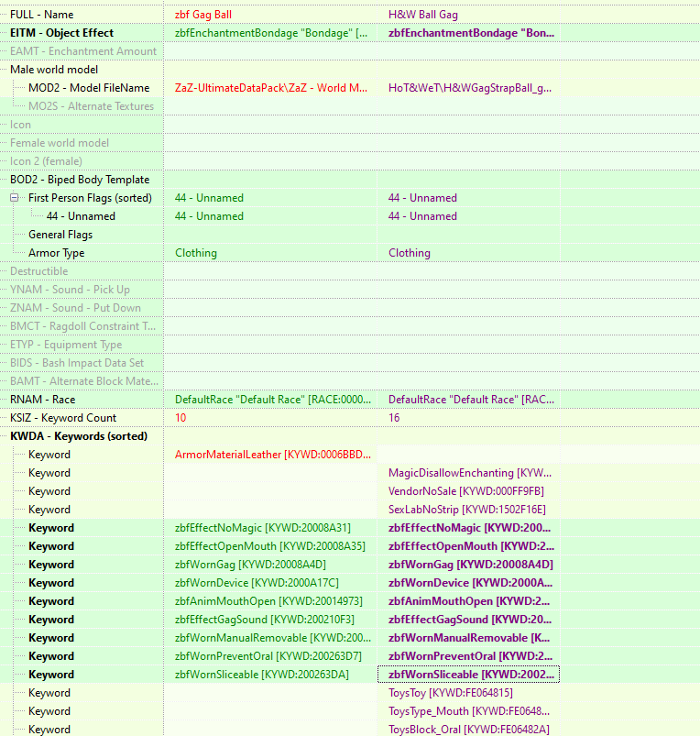Viewport: 700px width, 736px height.
Task: Select RNAM - Race row label
Action: [43, 400]
